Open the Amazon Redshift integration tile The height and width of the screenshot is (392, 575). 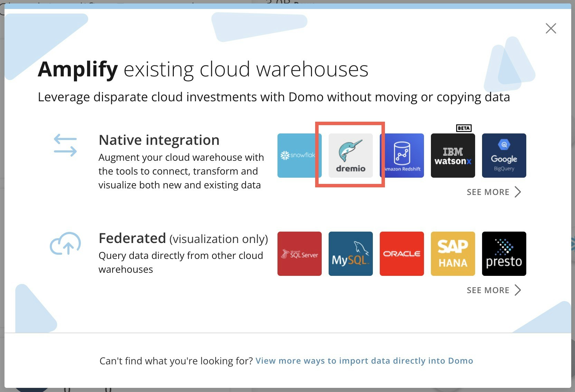pyautogui.click(x=402, y=156)
